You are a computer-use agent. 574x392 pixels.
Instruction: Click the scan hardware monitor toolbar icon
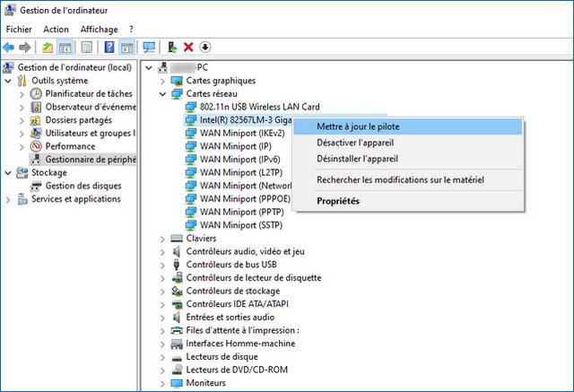[x=149, y=47]
